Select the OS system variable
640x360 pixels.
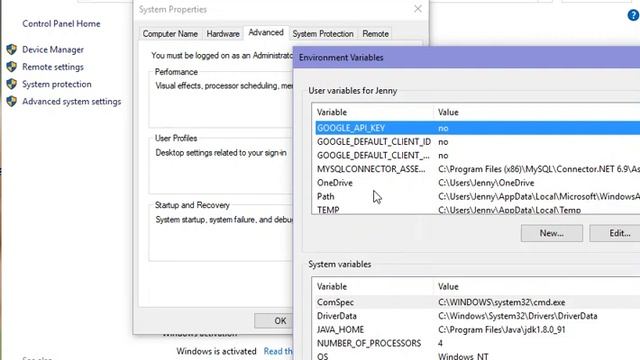(478, 356)
